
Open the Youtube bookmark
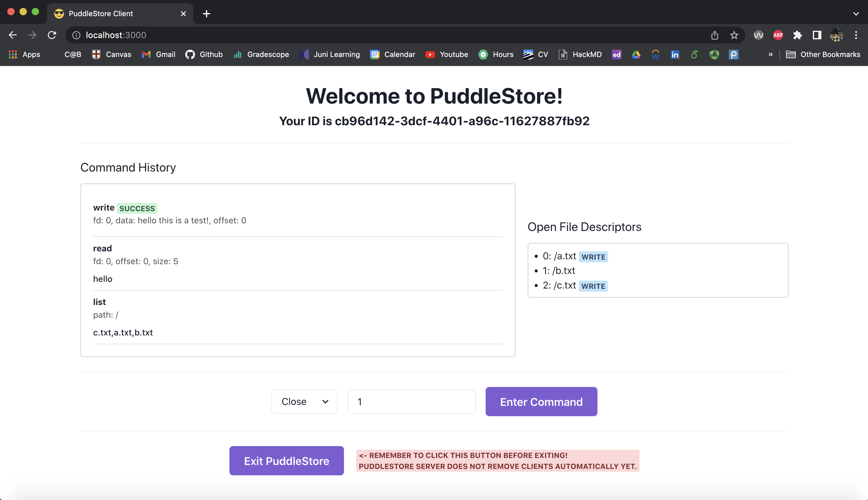tap(447, 54)
